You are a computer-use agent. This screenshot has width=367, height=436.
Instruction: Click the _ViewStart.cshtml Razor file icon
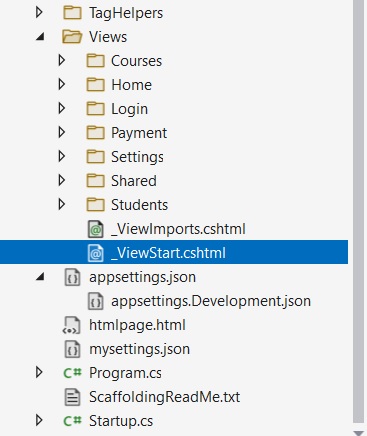coord(96,253)
